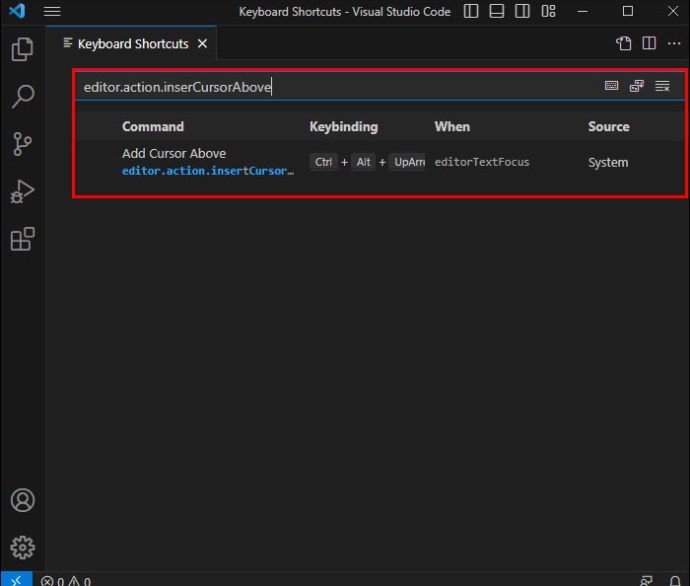Toggle the bottom panel layout
This screenshot has height=586, width=690.
pyautogui.click(x=496, y=11)
